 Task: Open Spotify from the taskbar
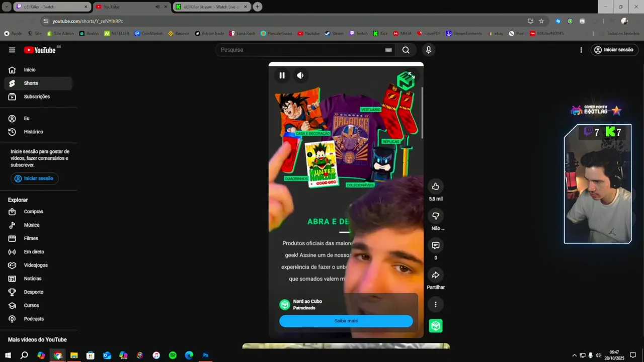tap(173, 355)
